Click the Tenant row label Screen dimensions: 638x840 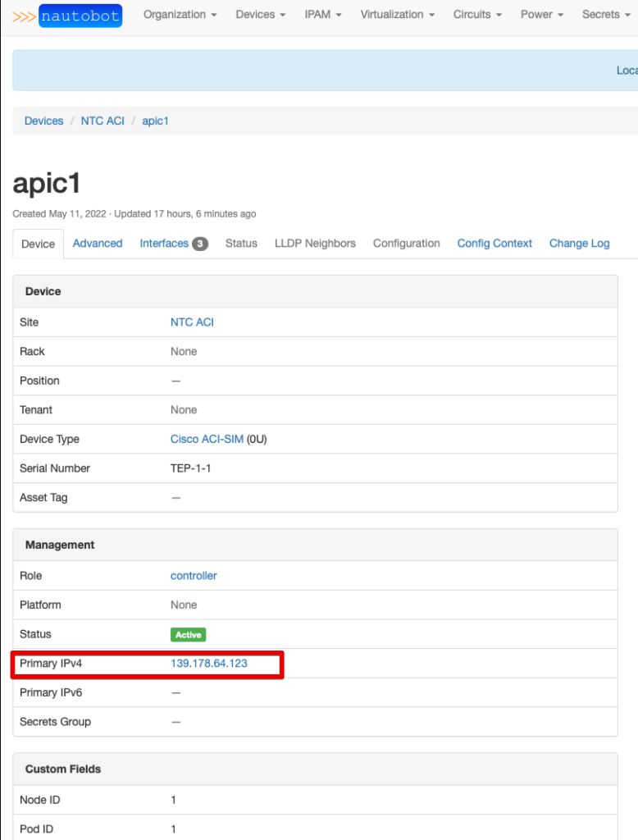coord(36,410)
